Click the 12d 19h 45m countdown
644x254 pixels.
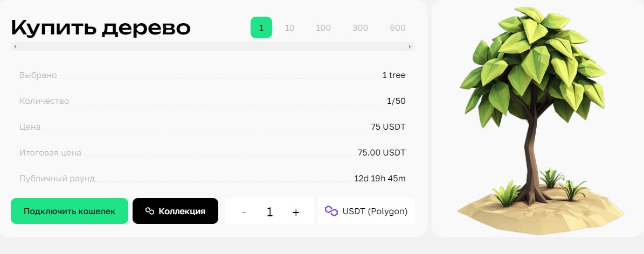click(379, 178)
